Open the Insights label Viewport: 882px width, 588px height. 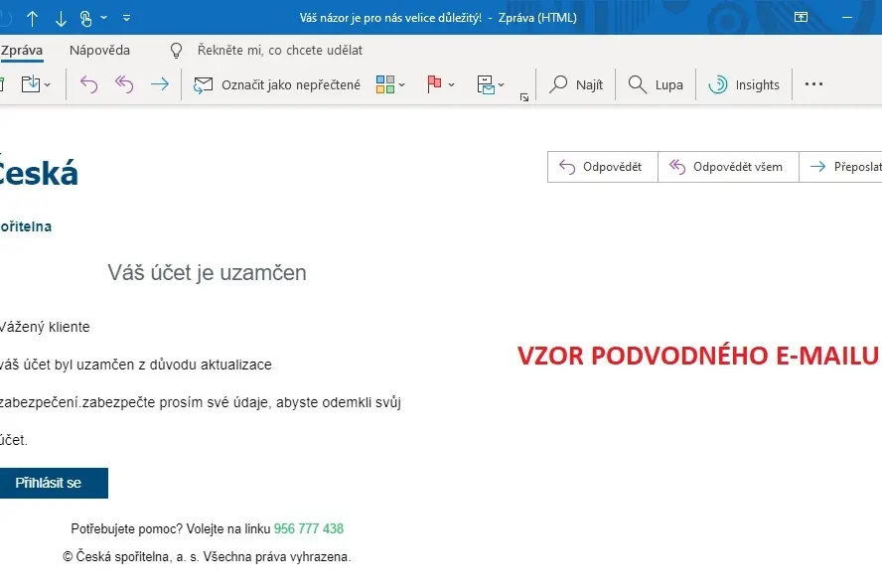(757, 85)
